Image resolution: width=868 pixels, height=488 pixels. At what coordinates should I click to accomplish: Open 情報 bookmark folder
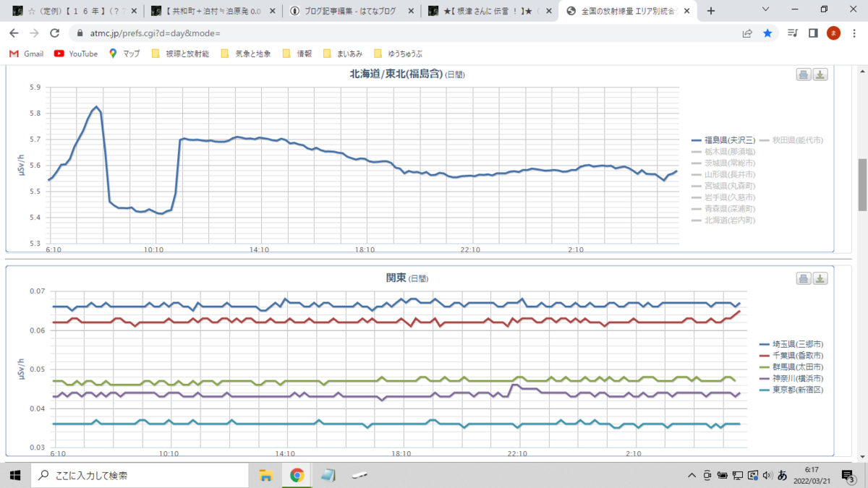click(298, 53)
